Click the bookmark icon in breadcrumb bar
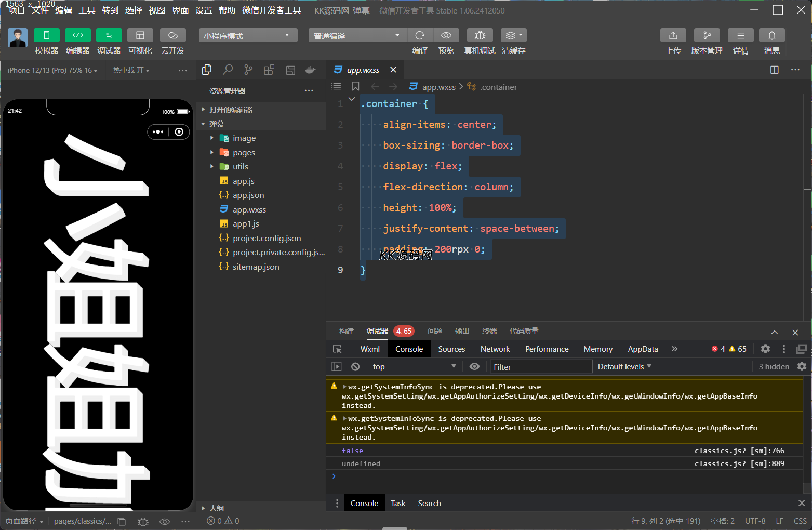 (356, 86)
